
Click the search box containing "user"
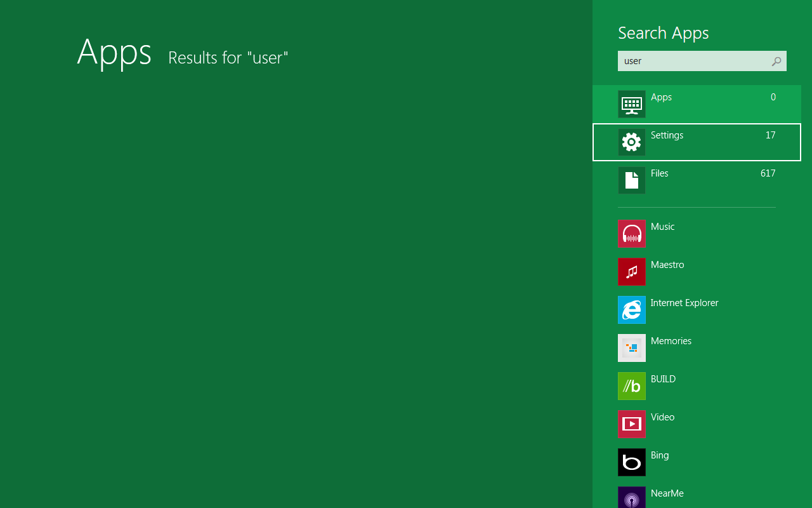pyautogui.click(x=702, y=61)
